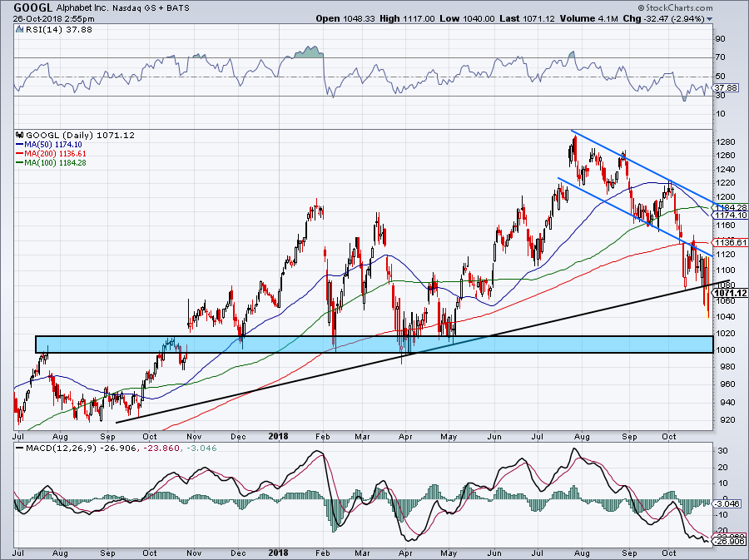
Task: Click the MA(200) 1136.61 legend entry
Action: (x=51, y=154)
